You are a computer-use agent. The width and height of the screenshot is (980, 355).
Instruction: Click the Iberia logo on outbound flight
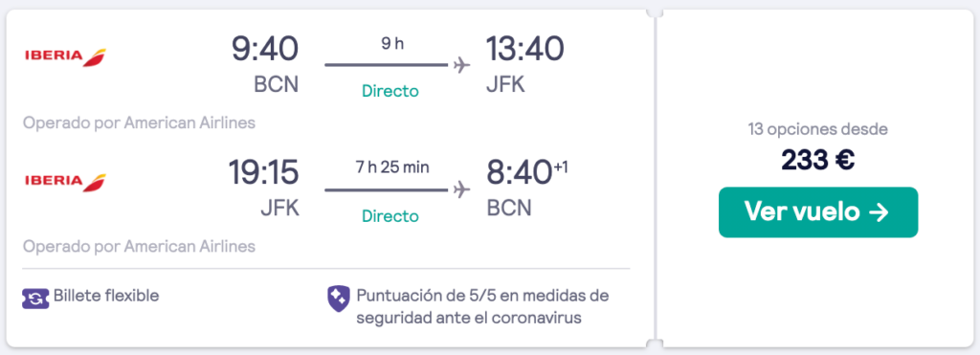65,56
